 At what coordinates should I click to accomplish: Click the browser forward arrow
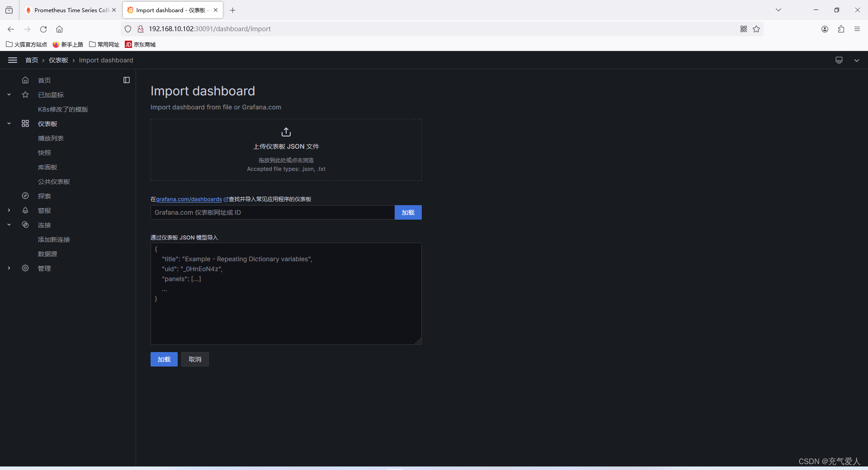tap(27, 29)
